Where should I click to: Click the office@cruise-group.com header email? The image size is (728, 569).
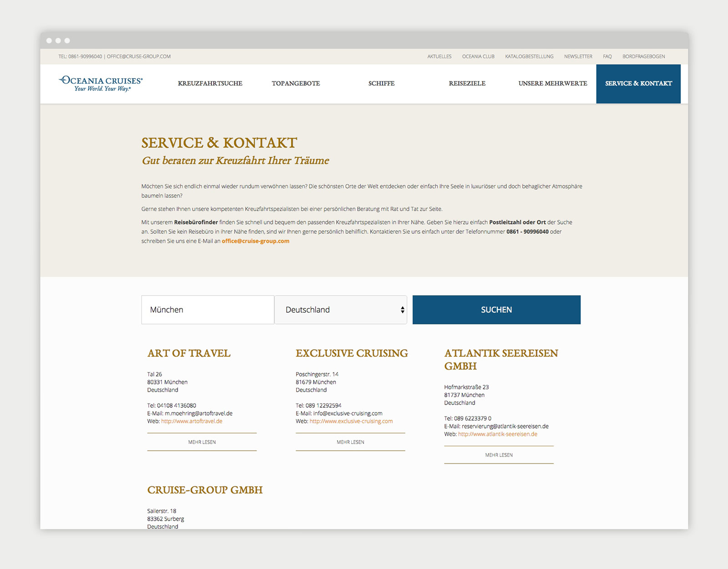(x=139, y=56)
